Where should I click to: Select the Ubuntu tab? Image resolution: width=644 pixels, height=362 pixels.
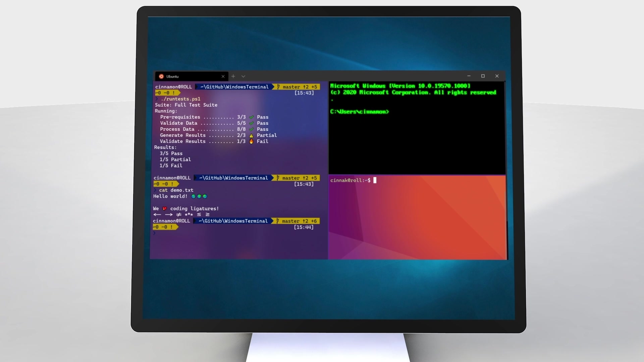coord(192,76)
